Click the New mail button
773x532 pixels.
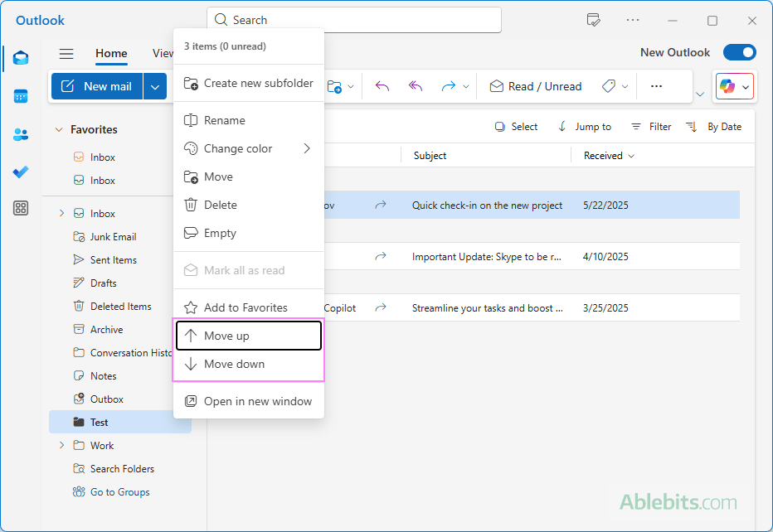[97, 86]
